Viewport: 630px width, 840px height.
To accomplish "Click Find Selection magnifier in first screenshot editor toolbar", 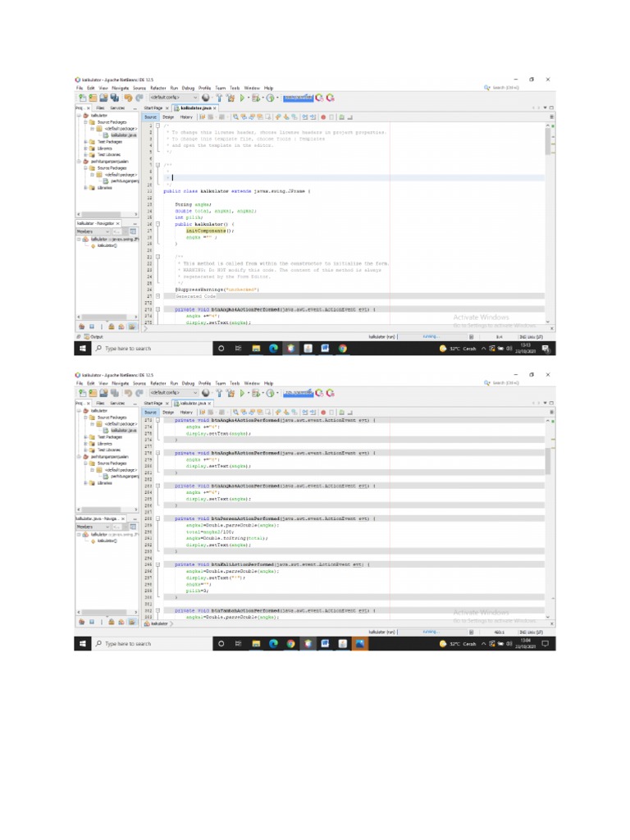I will [x=235, y=116].
